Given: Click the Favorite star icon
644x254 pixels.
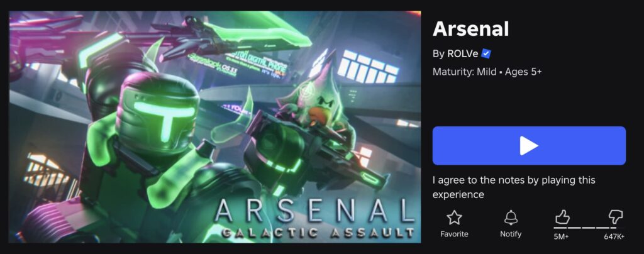Looking at the screenshot, I should coord(454,217).
